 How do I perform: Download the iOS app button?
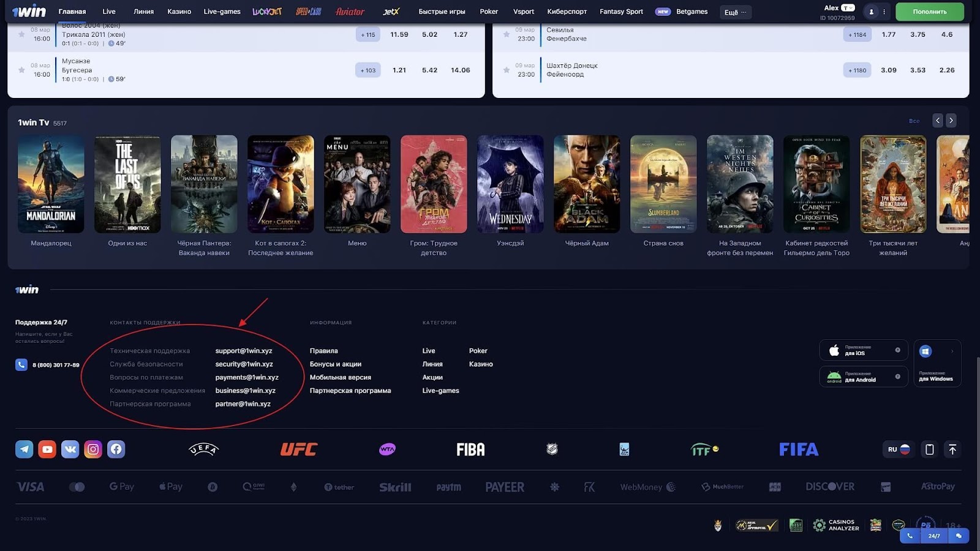[x=864, y=350]
